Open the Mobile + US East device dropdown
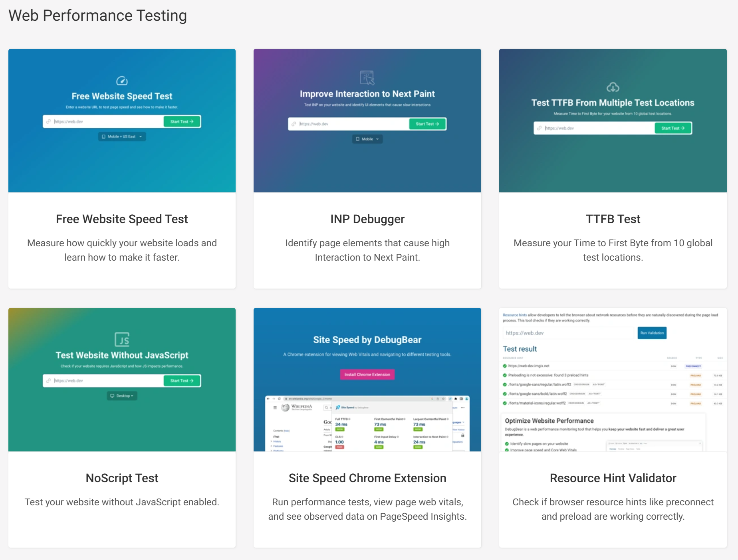Image resolution: width=738 pixels, height=560 pixels. click(x=122, y=137)
